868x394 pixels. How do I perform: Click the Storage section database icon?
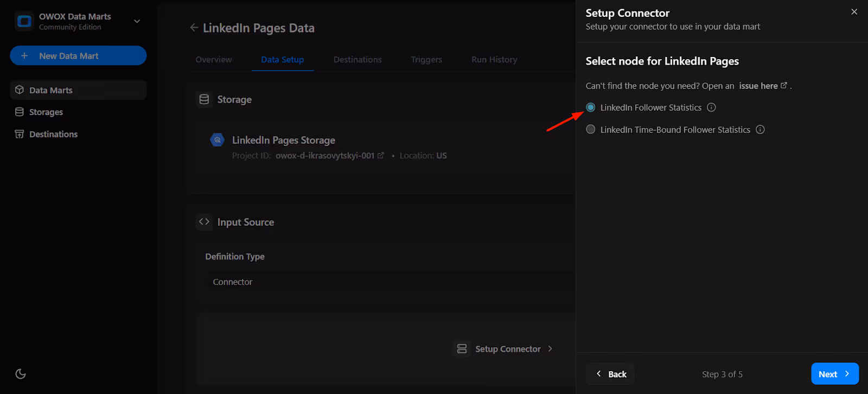(x=204, y=99)
